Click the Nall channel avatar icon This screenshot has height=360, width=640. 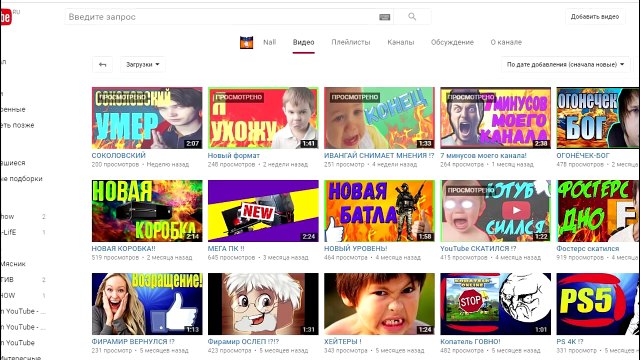(x=247, y=42)
